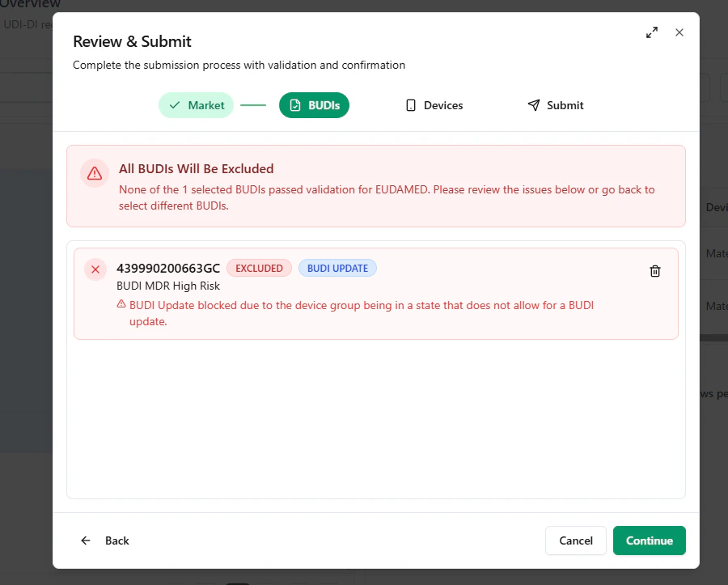Click the 'BUDI Update blocked' error message
728x585 pixels.
click(362, 313)
